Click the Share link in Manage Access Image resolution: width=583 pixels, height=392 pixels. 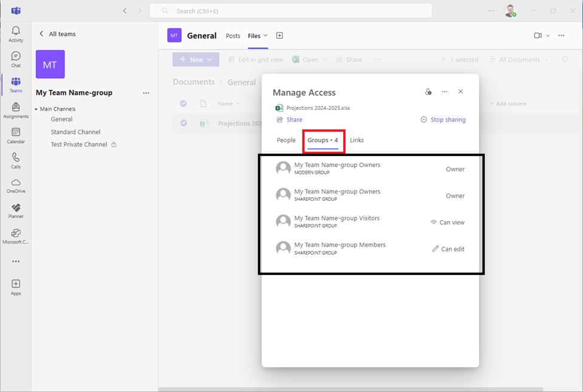tap(289, 120)
